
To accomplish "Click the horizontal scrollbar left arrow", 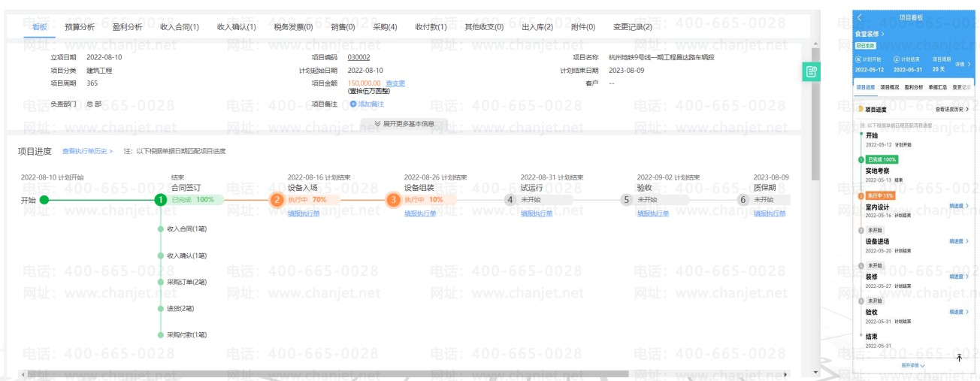I will click(24, 373).
